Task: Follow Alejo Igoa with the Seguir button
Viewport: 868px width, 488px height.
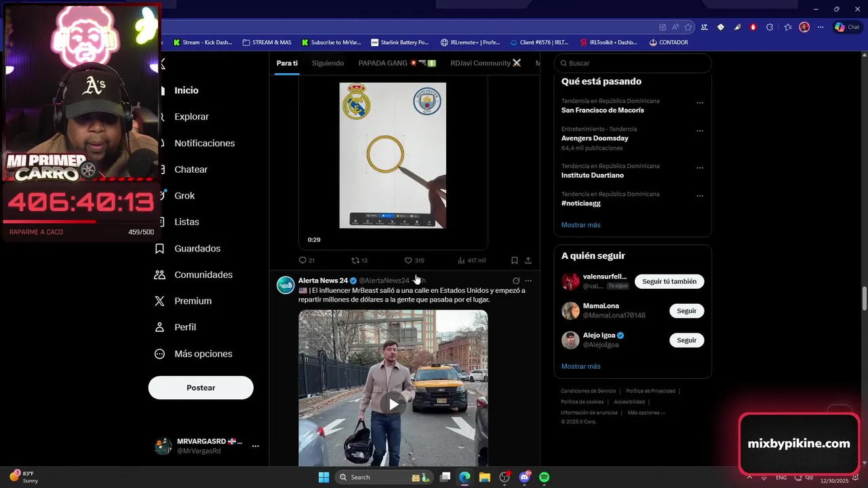Action: (x=686, y=340)
